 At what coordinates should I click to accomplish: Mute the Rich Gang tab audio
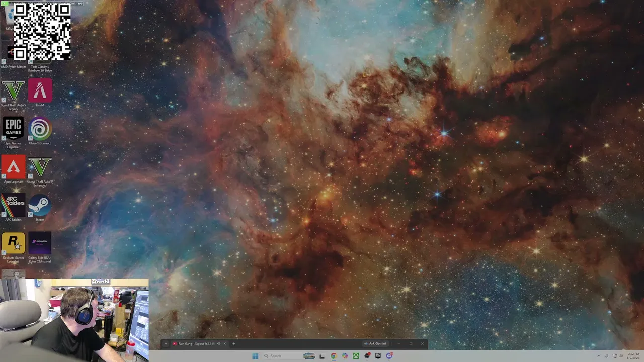218,344
